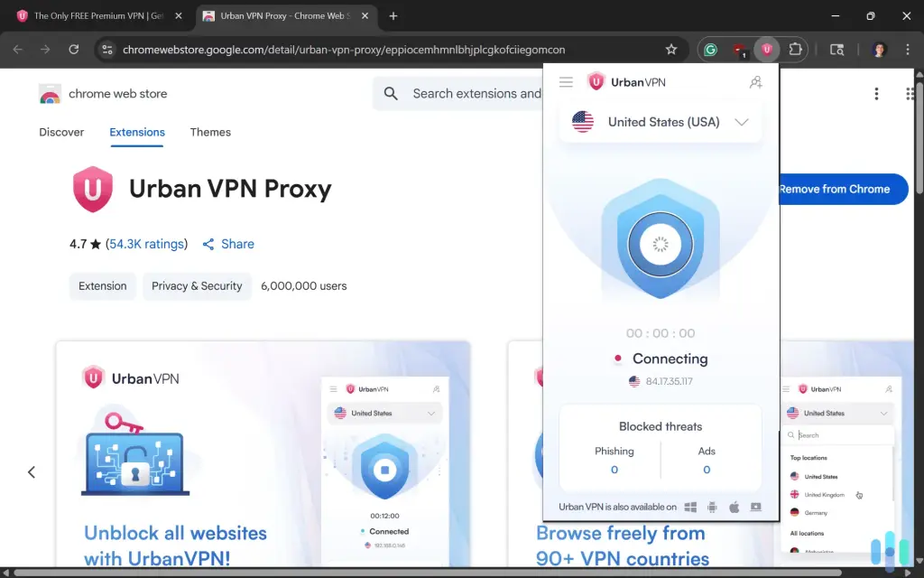Open the Extensions tab

[x=137, y=132]
